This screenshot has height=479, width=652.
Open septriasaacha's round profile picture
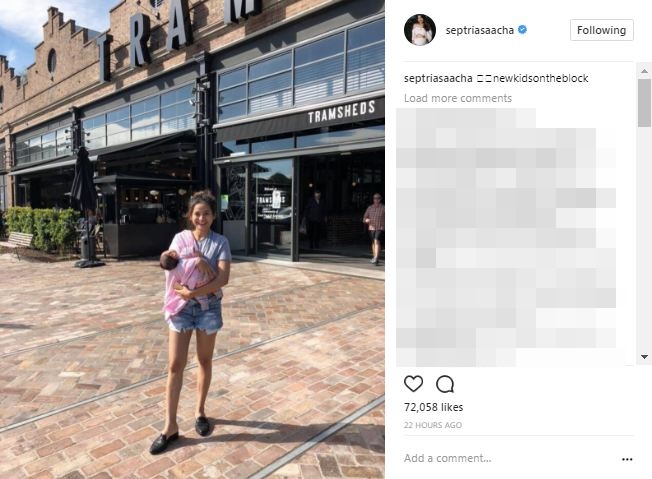tap(420, 30)
